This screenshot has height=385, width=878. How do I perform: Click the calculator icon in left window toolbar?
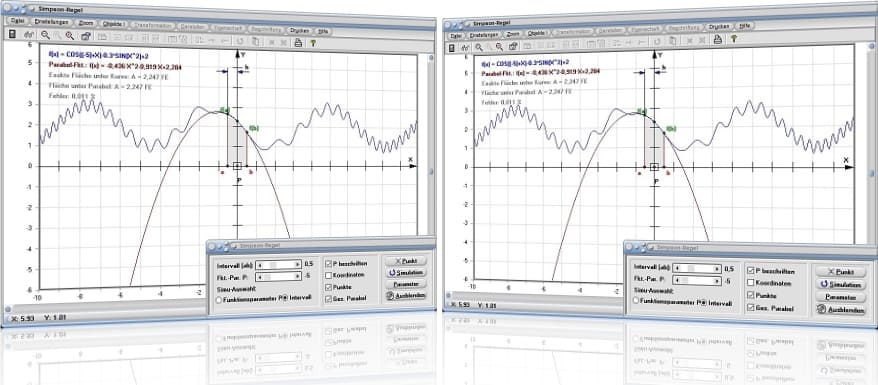tap(12, 34)
